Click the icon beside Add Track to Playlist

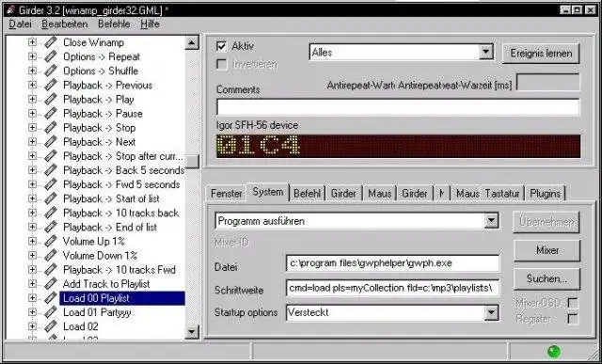click(51, 284)
